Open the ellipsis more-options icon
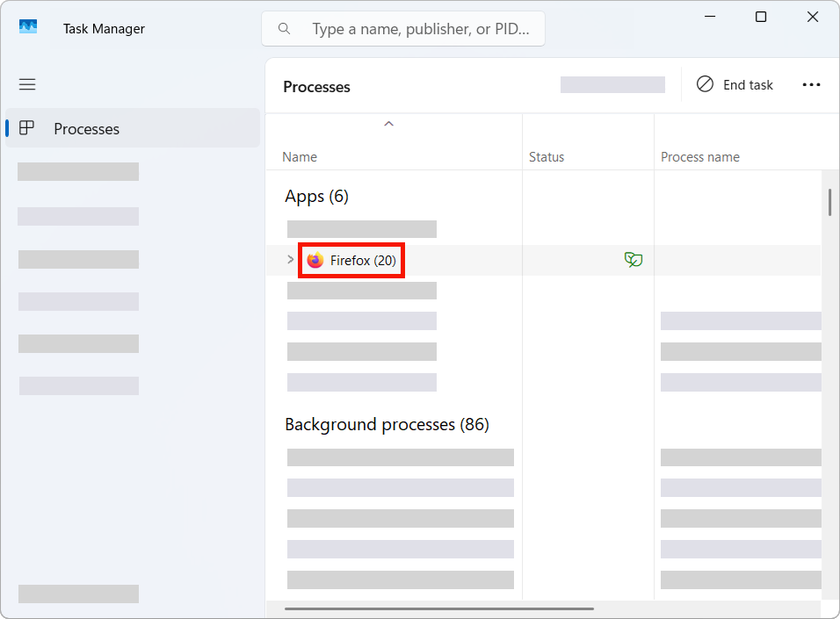Viewport: 840px width, 619px height. pyautogui.click(x=811, y=84)
